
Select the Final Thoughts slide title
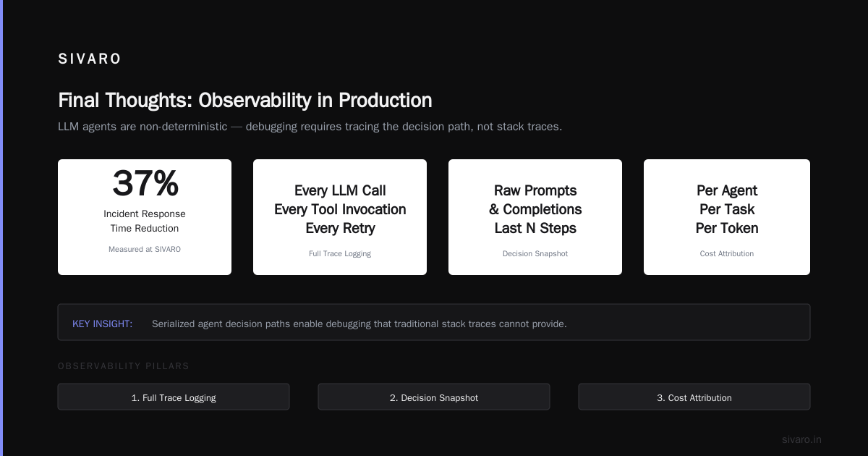click(x=245, y=100)
